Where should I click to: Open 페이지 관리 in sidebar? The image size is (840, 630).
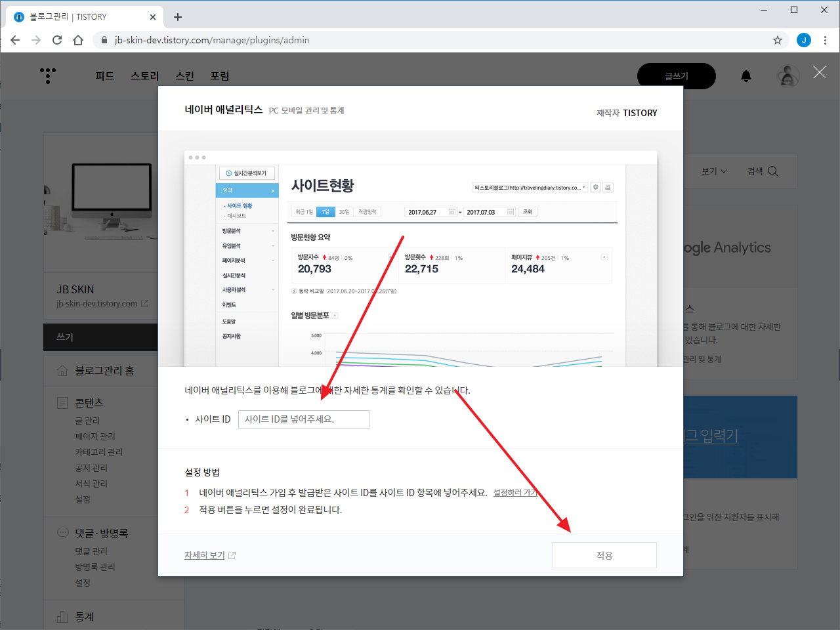tap(95, 436)
